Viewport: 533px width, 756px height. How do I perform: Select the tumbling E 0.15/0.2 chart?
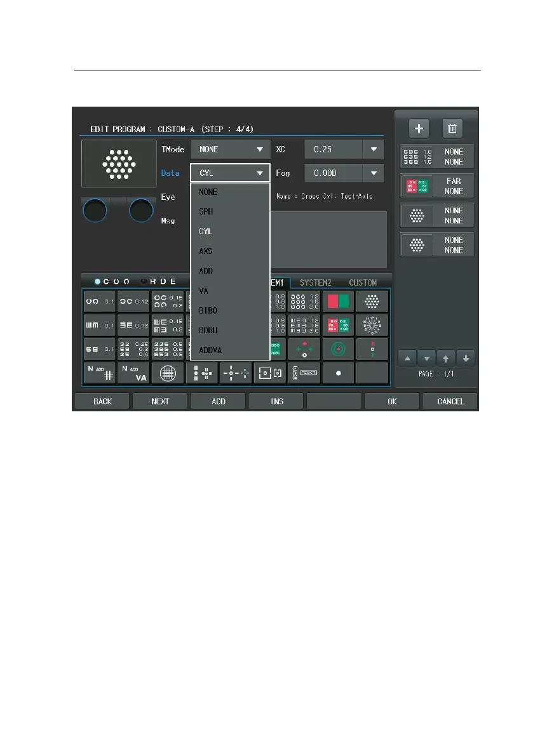tap(168, 326)
